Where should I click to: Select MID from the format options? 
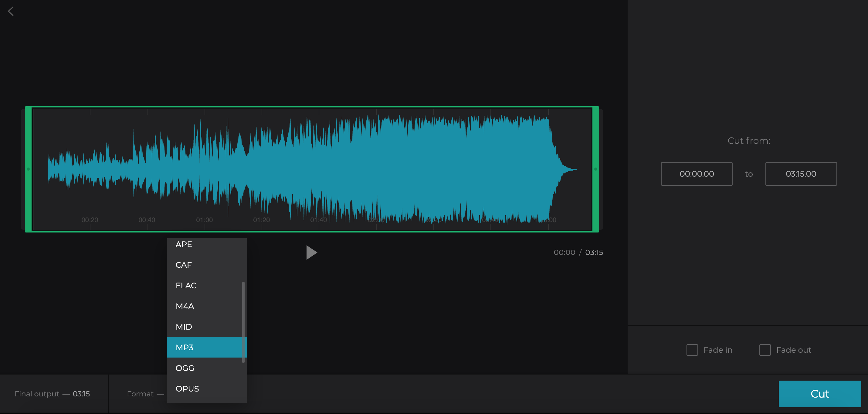tap(184, 326)
